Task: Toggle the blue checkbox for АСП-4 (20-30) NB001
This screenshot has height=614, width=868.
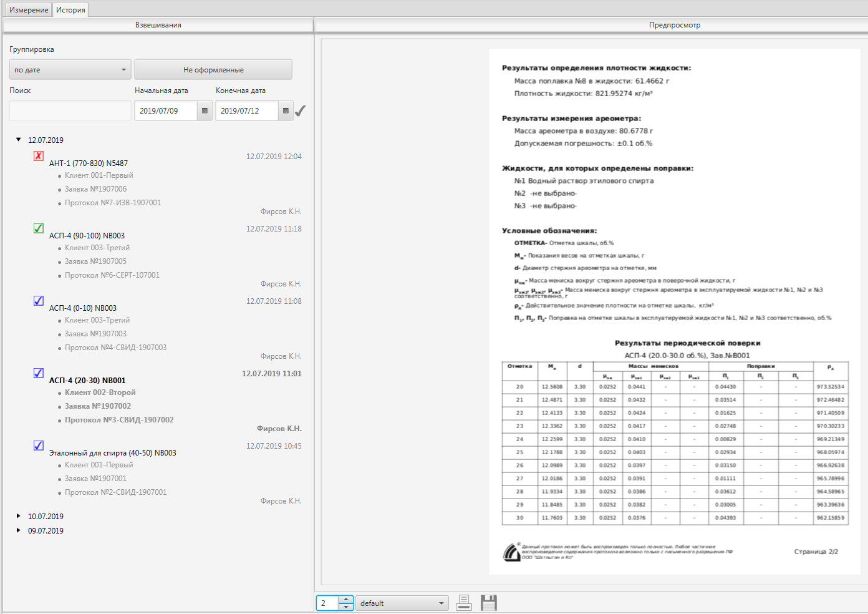Action: 39,373
